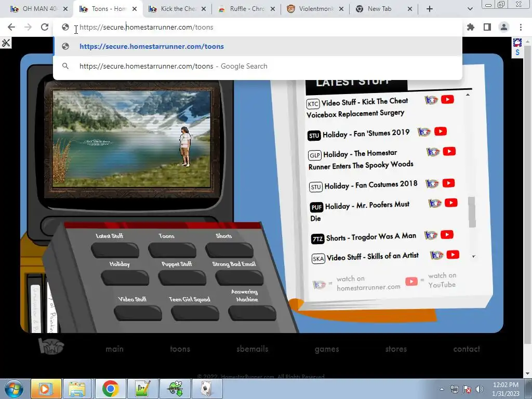Open the Chrome three-dot menu

tap(521, 27)
